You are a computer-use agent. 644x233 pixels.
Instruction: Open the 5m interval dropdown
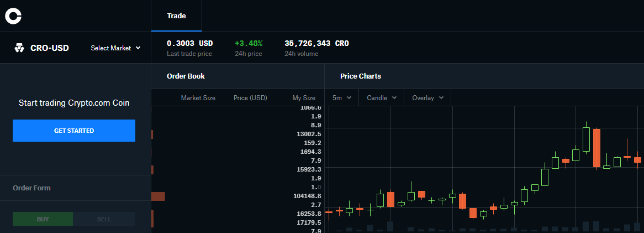[342, 97]
